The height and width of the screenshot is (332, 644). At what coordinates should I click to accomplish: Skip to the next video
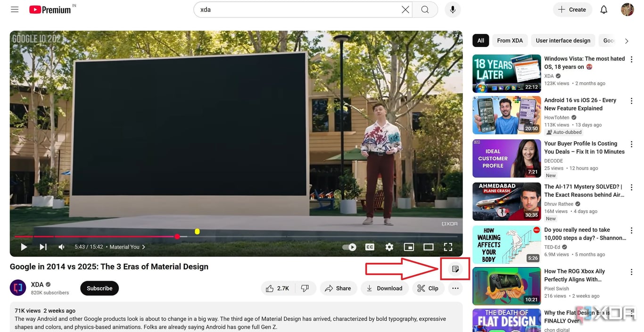click(x=43, y=247)
